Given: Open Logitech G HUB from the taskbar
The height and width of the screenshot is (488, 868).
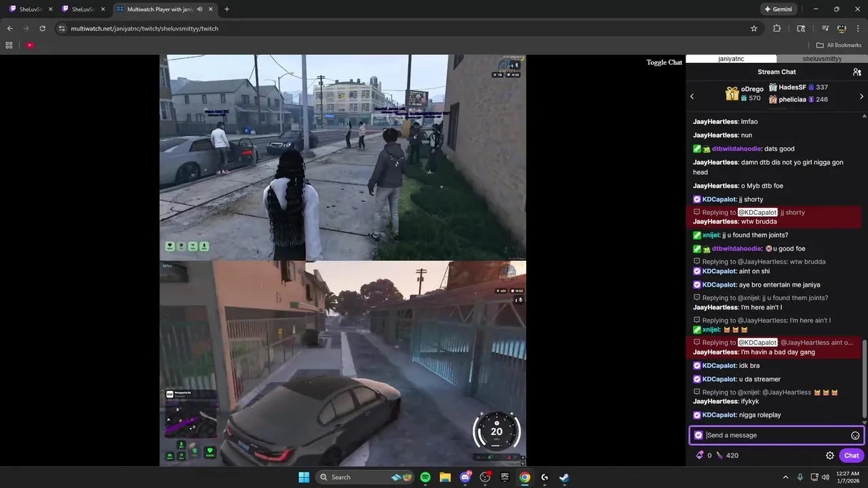Looking at the screenshot, I should coord(545,477).
